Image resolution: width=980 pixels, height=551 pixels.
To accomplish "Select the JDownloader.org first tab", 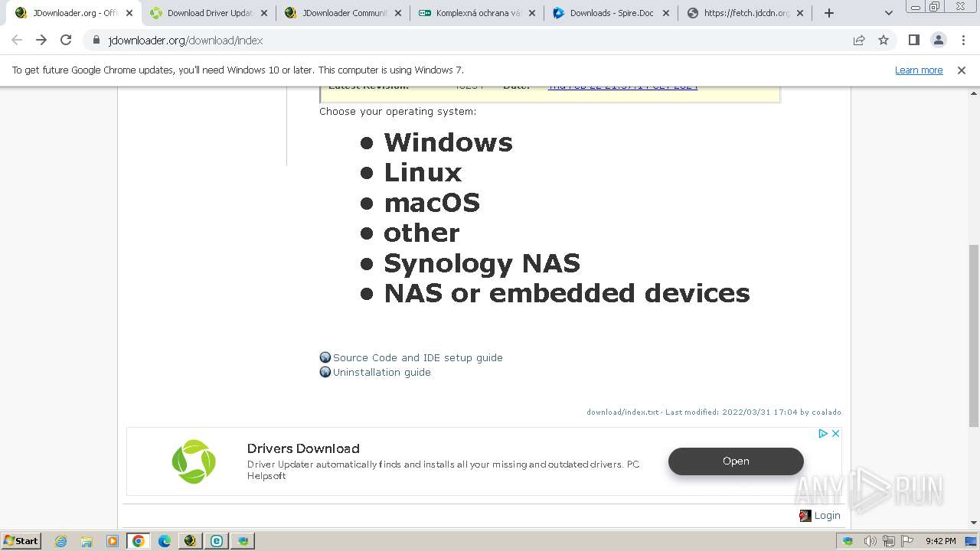I will click(73, 13).
